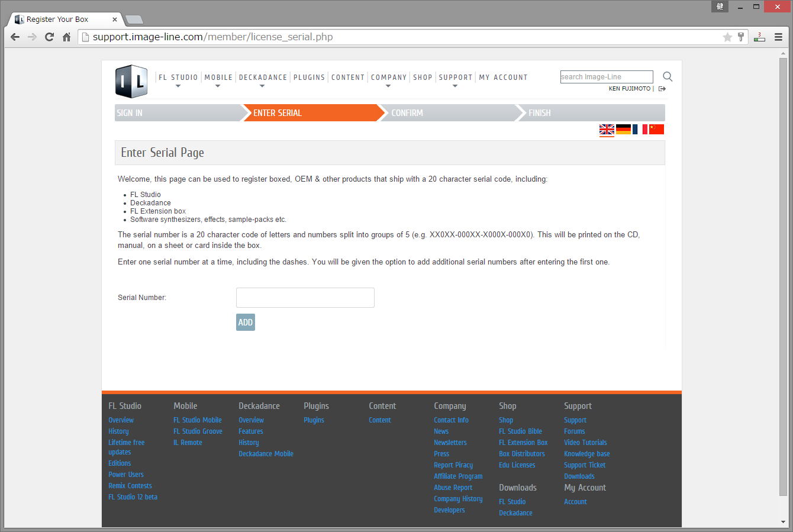Go back using browser back arrow
The width and height of the screenshot is (793, 532).
pyautogui.click(x=15, y=37)
